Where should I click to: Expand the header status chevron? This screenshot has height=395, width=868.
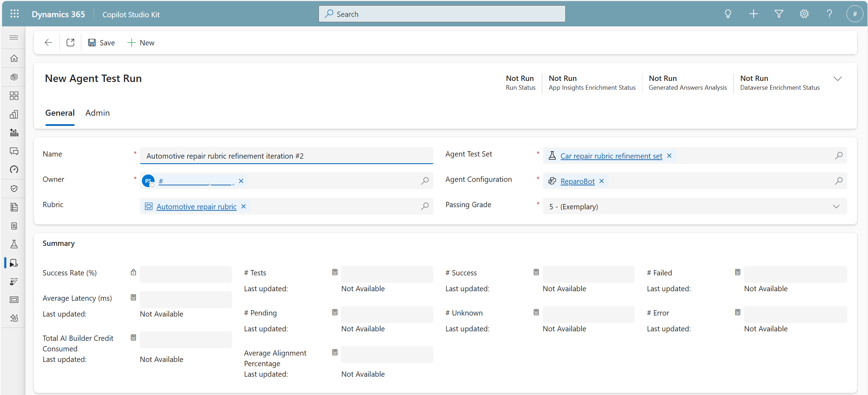pyautogui.click(x=838, y=79)
